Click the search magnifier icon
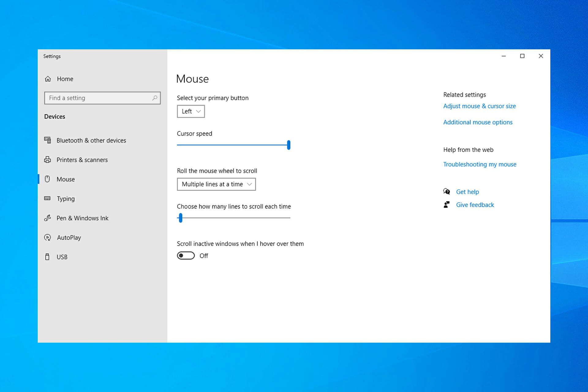588x392 pixels. pos(155,98)
